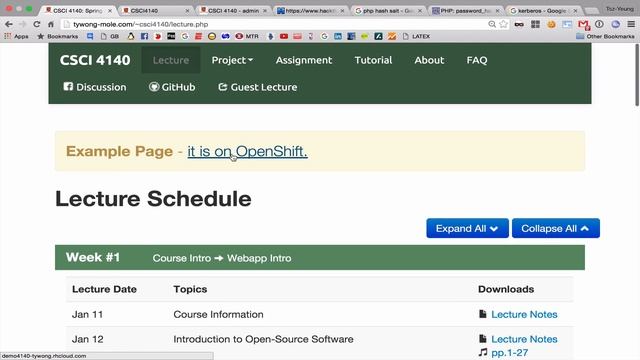Open the GB bookmark
This screenshot has height=360, width=640.
[x=110, y=36]
